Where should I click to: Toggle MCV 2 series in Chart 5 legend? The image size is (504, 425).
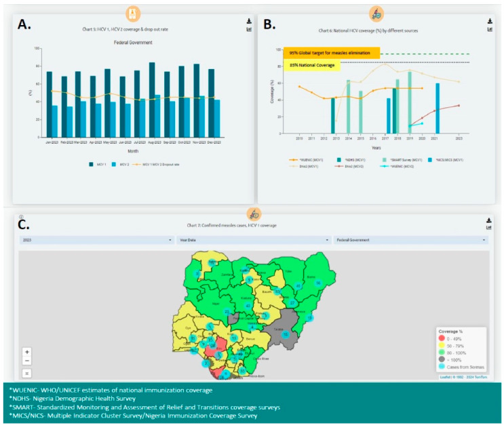point(120,165)
